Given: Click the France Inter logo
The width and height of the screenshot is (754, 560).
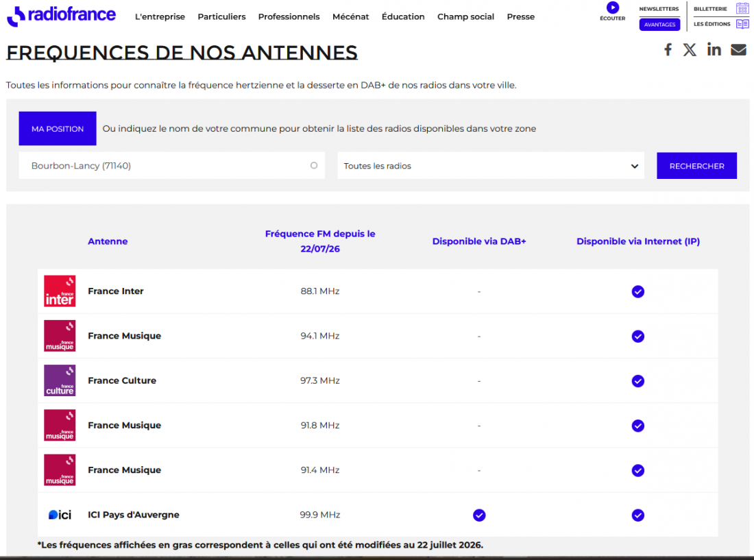Looking at the screenshot, I should pyautogui.click(x=60, y=291).
